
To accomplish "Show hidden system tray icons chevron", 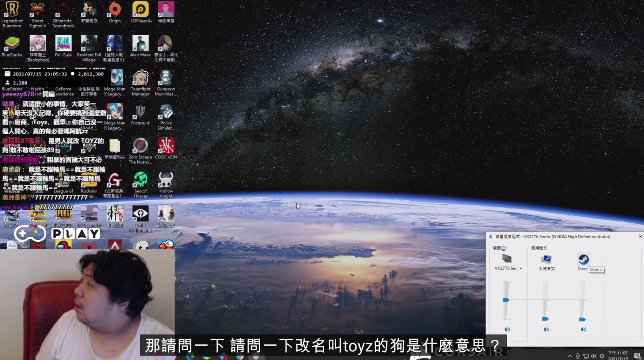I will (x=570, y=356).
